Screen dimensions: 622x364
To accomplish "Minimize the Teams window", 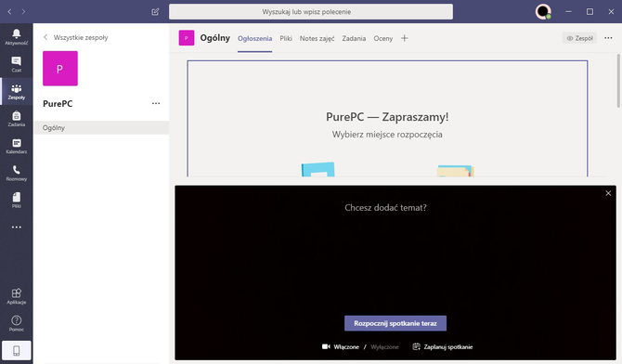I will click(568, 12).
